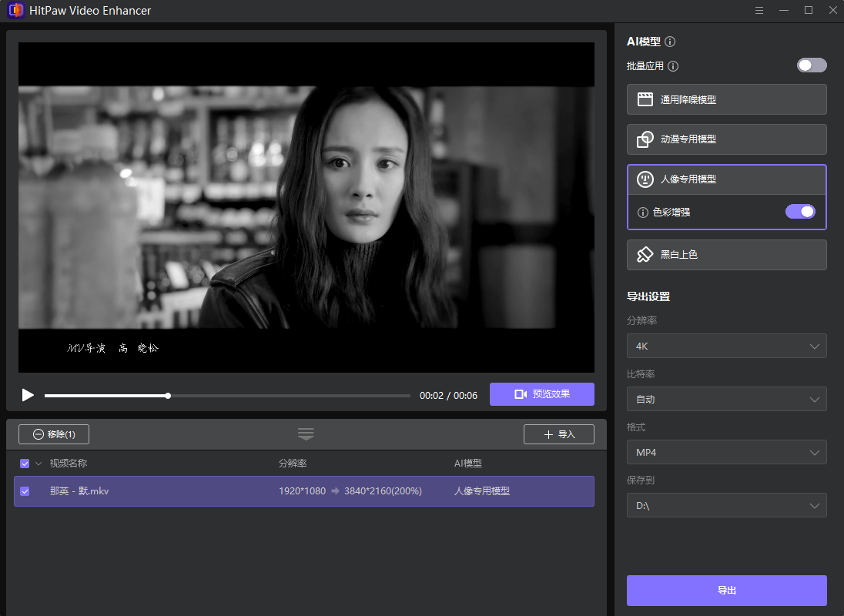Click the info icon beside 色彩增强
Image resolution: width=844 pixels, height=616 pixels.
642,213
